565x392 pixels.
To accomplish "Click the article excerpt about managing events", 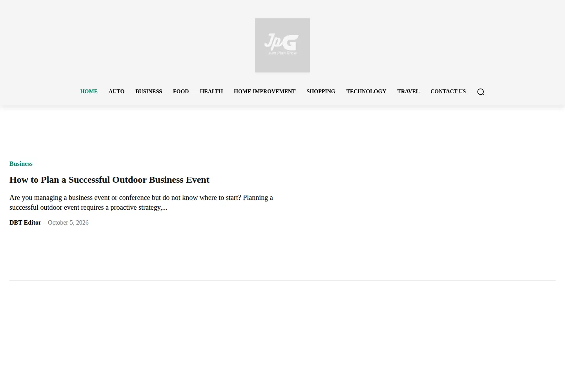I will [141, 203].
